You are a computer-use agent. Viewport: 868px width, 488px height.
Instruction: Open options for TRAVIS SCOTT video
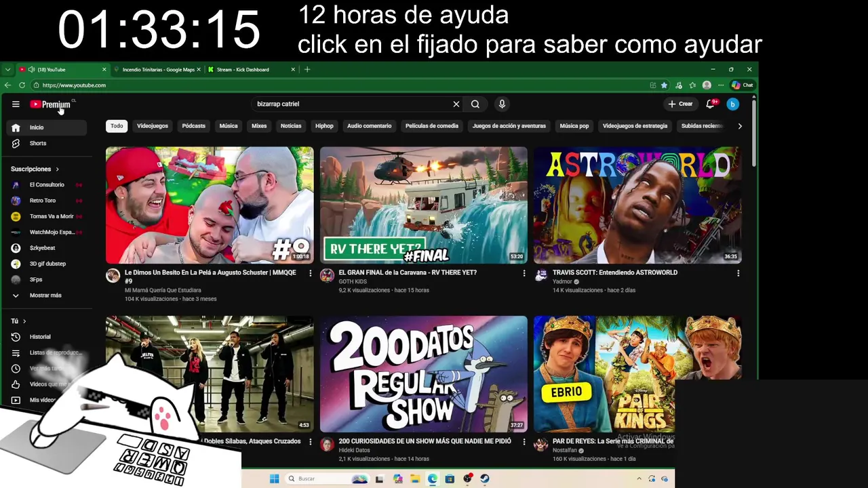(738, 273)
